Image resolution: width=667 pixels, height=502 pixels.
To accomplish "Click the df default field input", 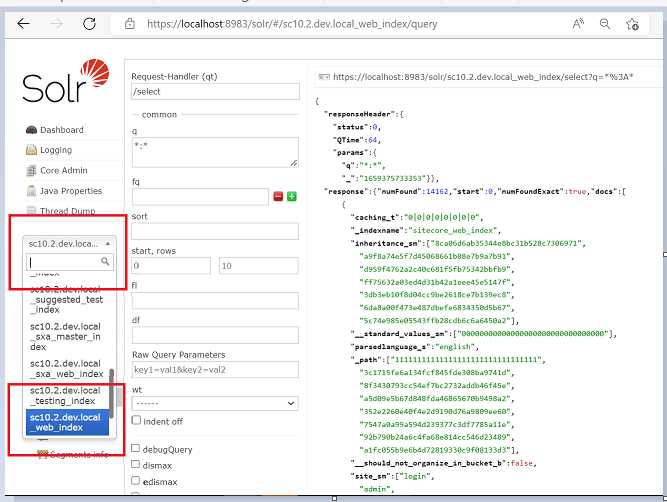I will [x=215, y=335].
